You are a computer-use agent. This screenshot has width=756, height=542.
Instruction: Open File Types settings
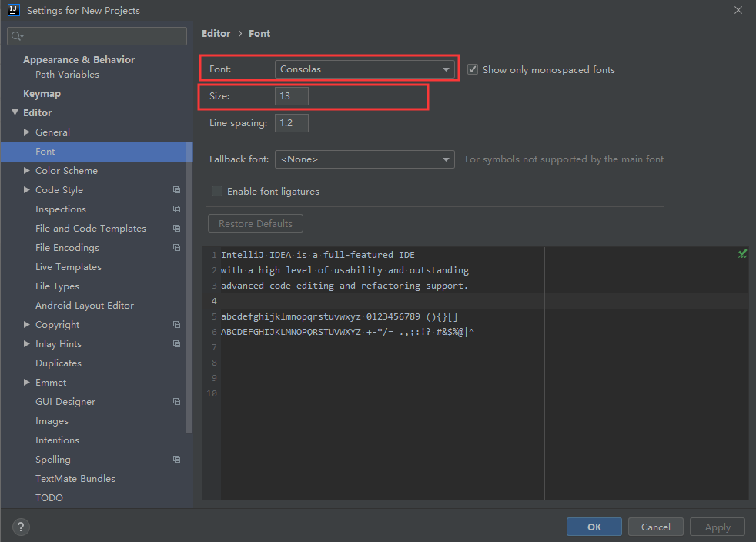(x=57, y=286)
